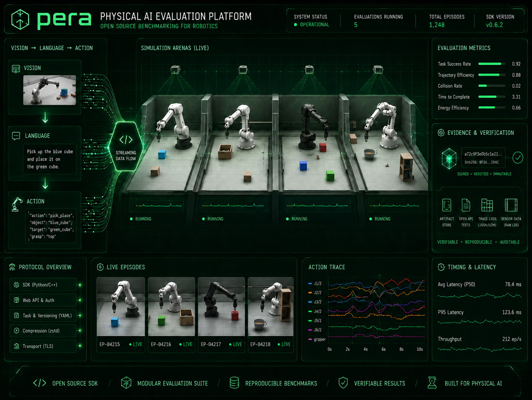The height and width of the screenshot is (400, 532).
Task: Click the SDK (Python/C++) row icon
Action: (16, 285)
